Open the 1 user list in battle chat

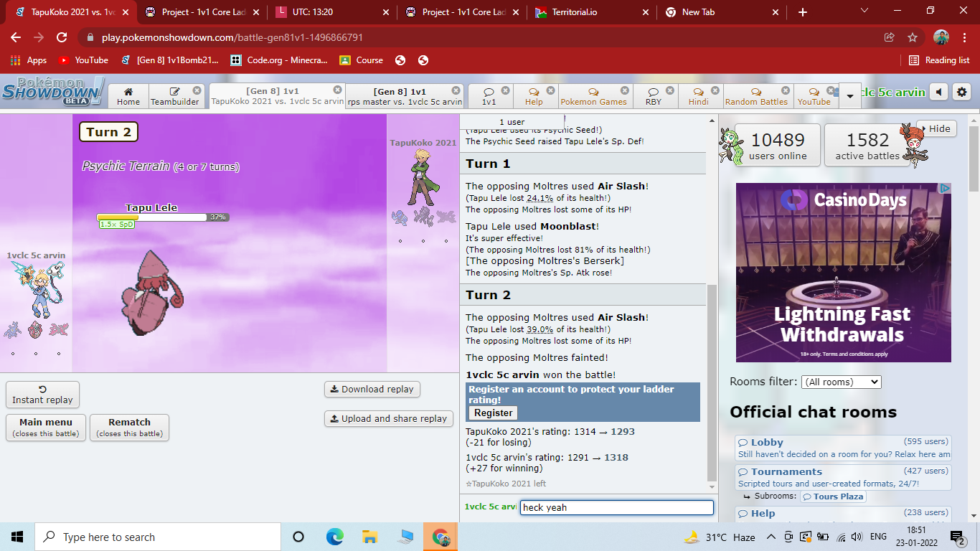pos(512,122)
